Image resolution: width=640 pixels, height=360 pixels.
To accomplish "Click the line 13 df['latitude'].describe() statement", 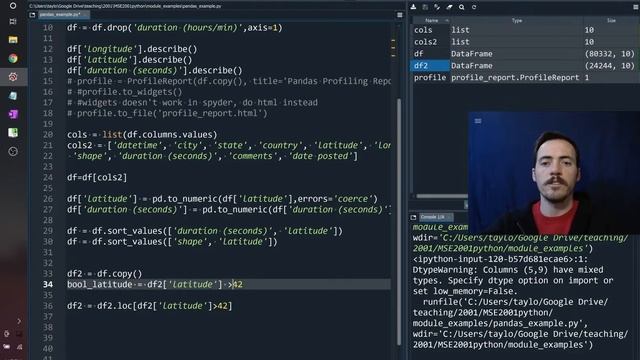I will point(130,60).
